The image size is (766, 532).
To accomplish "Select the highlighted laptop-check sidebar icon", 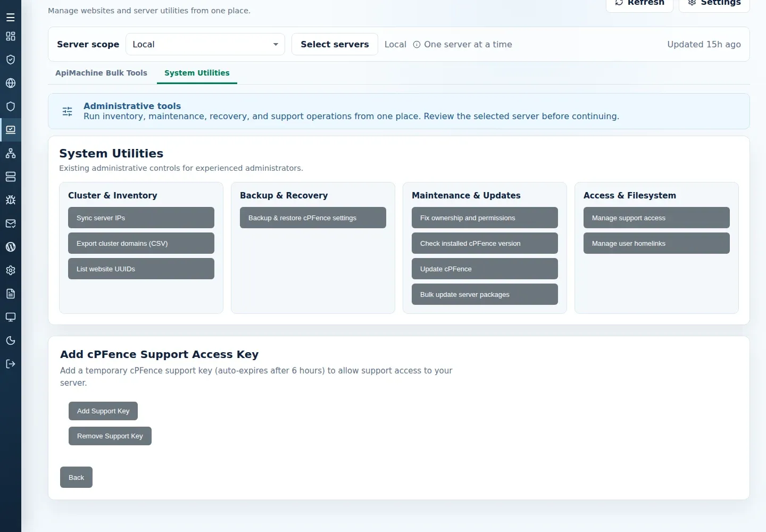I will pos(11,130).
